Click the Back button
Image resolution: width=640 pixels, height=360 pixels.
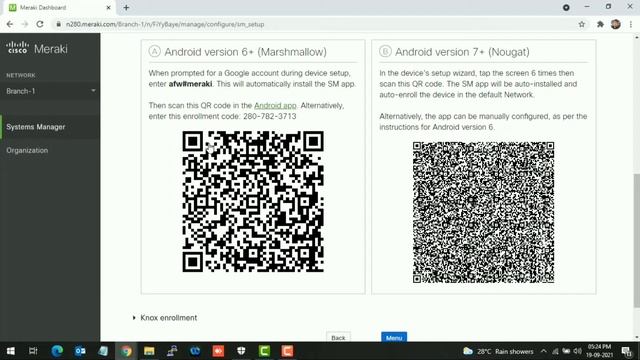[338, 337]
